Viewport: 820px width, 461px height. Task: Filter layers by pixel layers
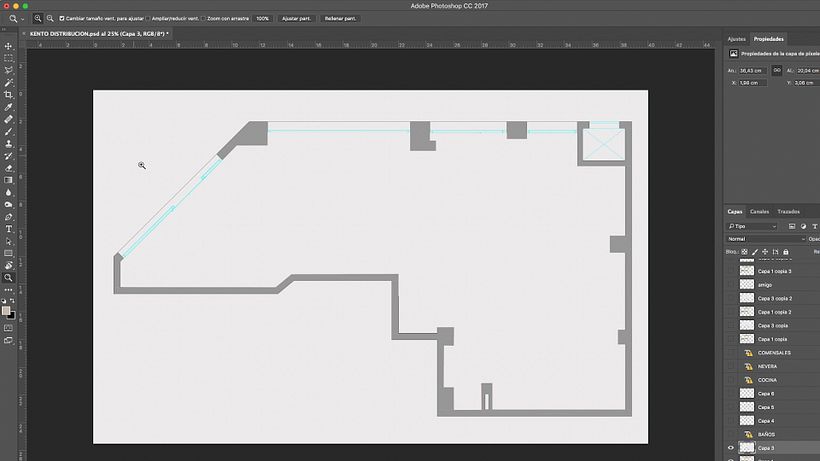point(792,226)
